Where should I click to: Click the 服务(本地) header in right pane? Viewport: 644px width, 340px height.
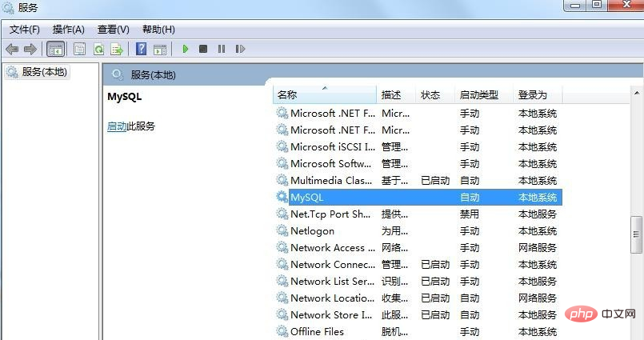pos(153,75)
